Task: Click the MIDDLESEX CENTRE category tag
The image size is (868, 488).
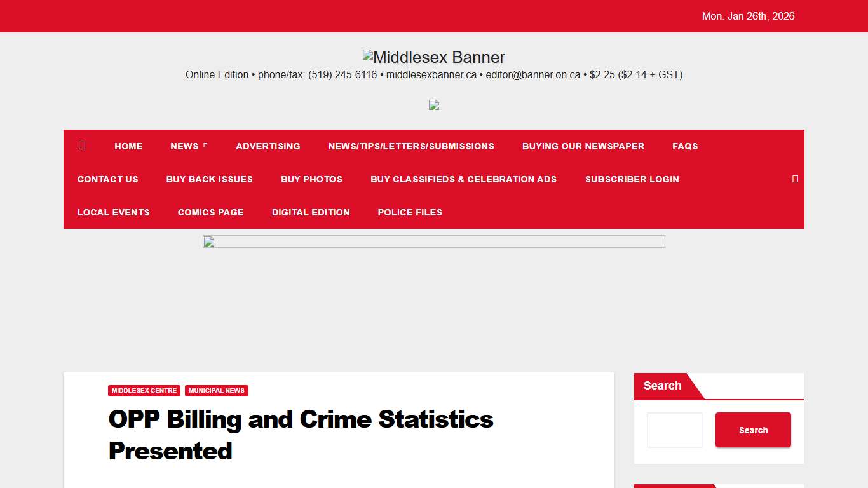Action: pos(144,391)
